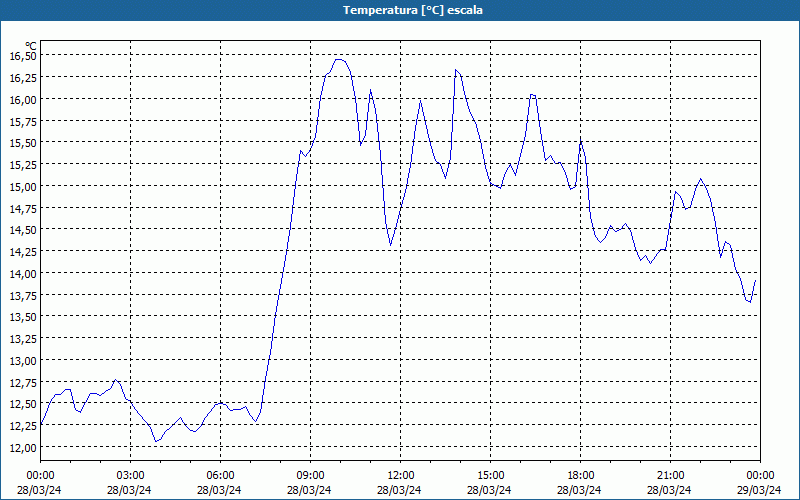Image resolution: width=800 pixels, height=500 pixels.
Task: Click the 15:00 time axis label
Action: (x=490, y=476)
